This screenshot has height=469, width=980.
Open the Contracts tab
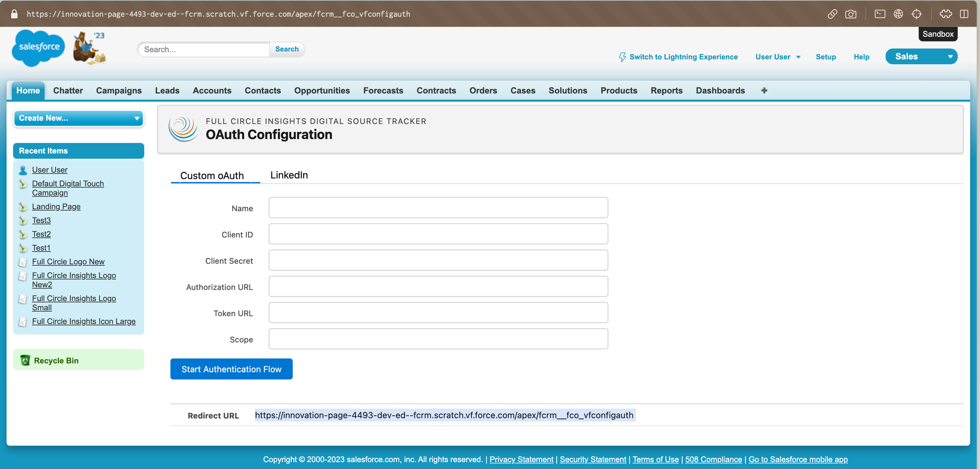(436, 91)
